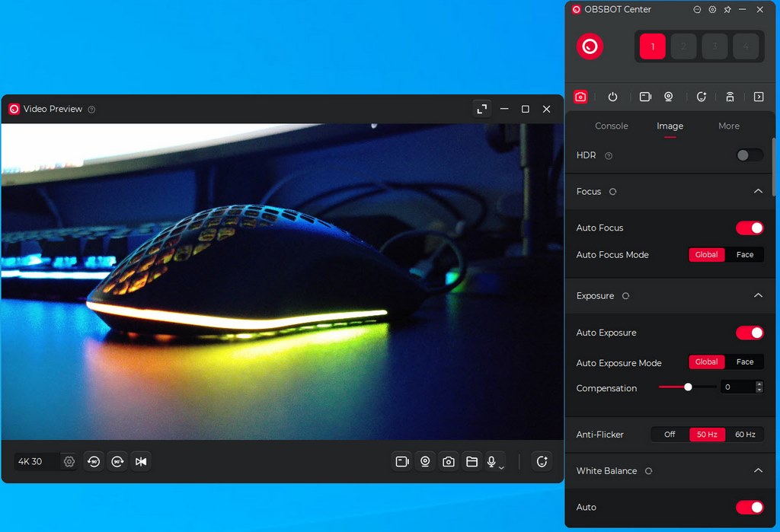
Task: Set Anti-Flicker to 50 Hz
Action: click(x=707, y=435)
